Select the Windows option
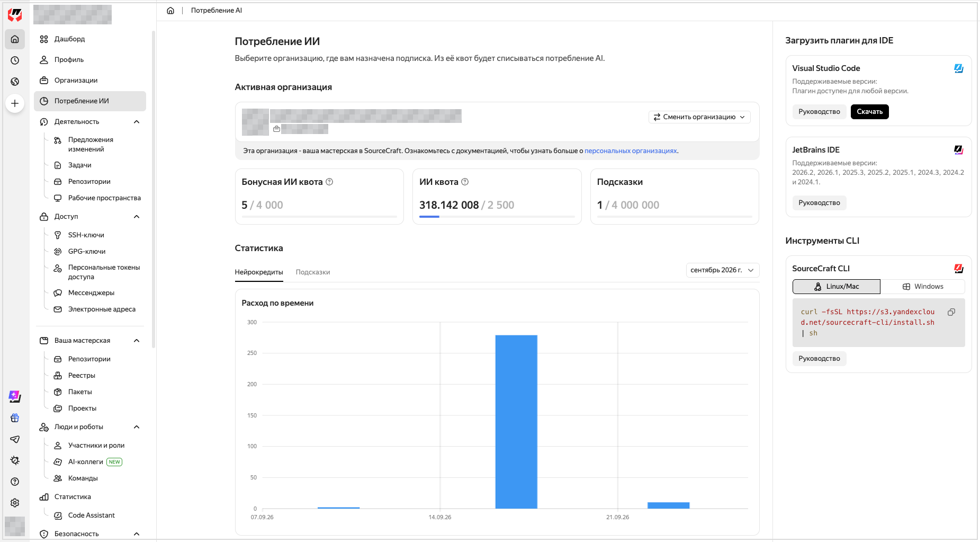980x542 pixels. click(x=923, y=287)
